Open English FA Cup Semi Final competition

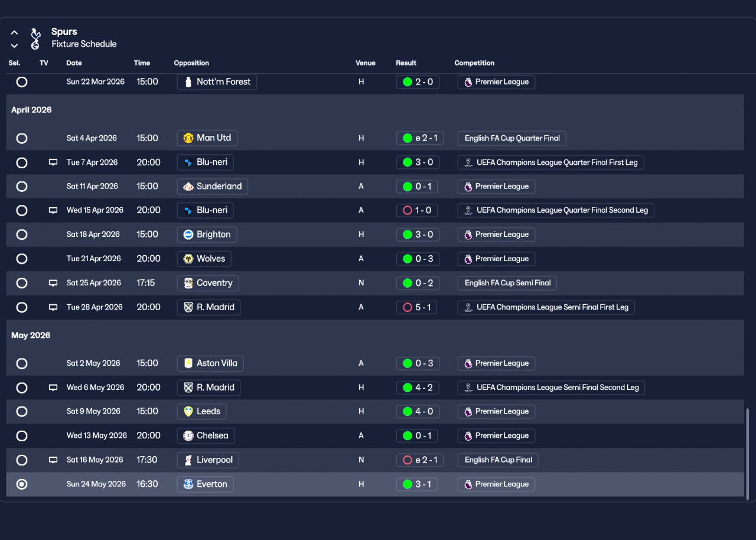pyautogui.click(x=507, y=283)
